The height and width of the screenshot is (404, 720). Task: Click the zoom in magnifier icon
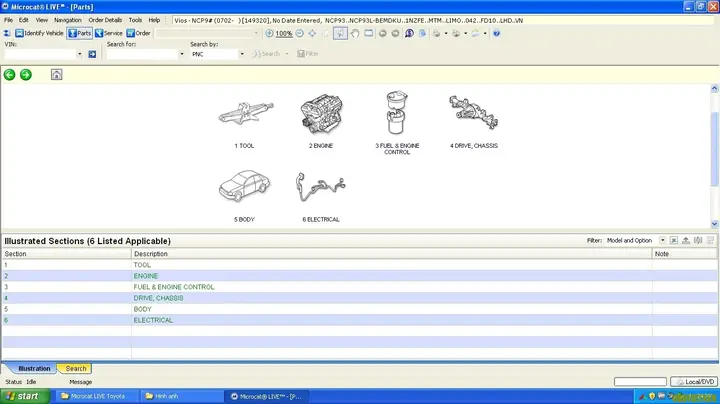pyautogui.click(x=270, y=33)
